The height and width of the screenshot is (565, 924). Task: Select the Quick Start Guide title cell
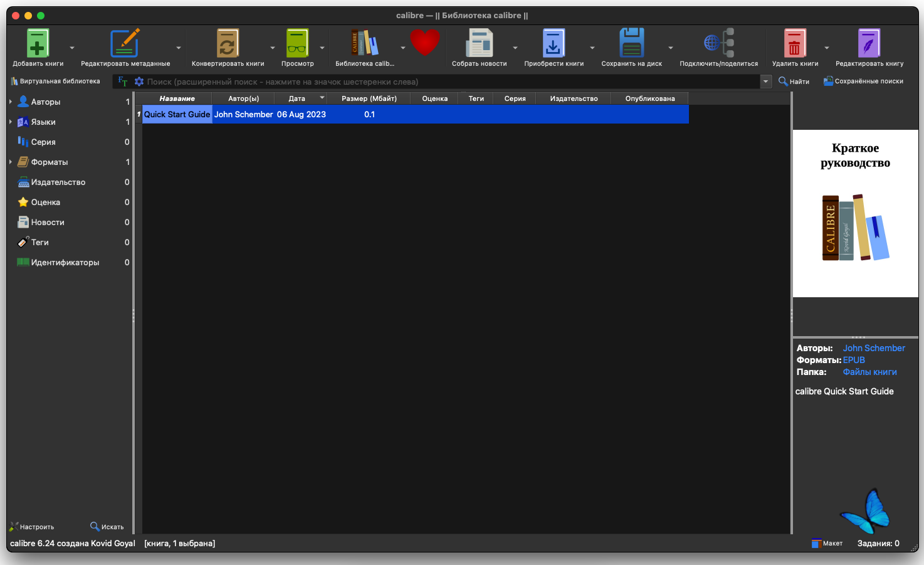177,114
